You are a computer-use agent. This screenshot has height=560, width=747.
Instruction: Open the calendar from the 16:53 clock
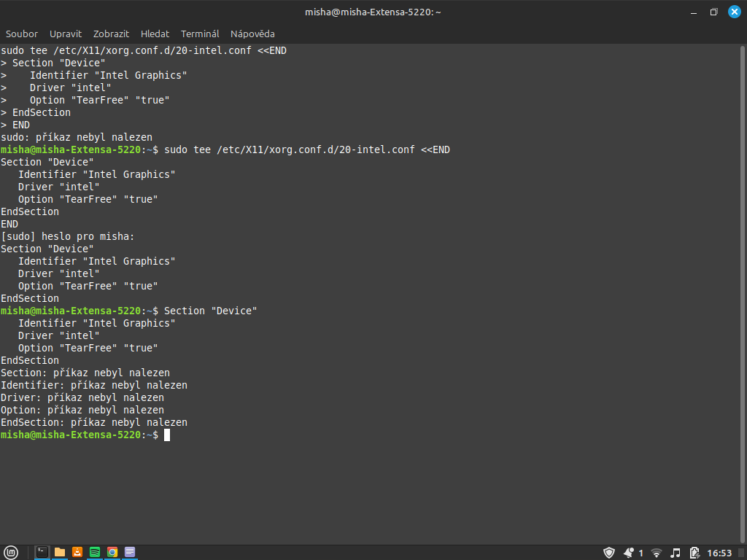[x=720, y=553]
